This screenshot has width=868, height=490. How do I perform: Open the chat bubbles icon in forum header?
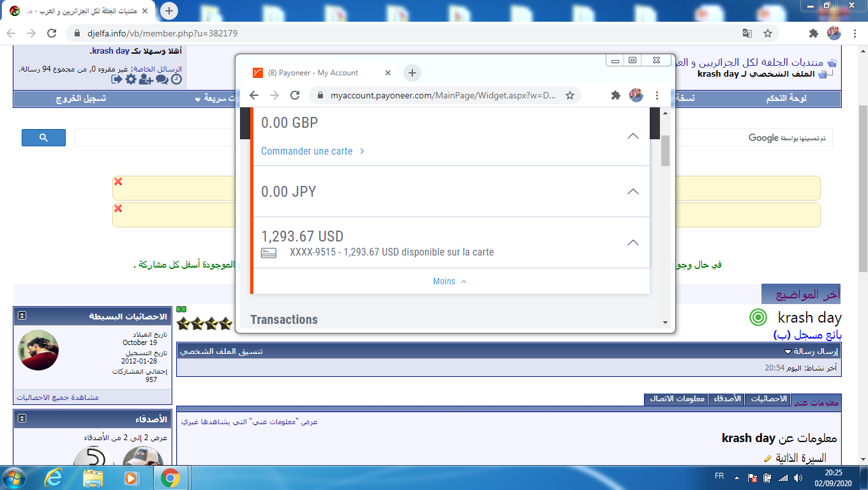tap(162, 79)
